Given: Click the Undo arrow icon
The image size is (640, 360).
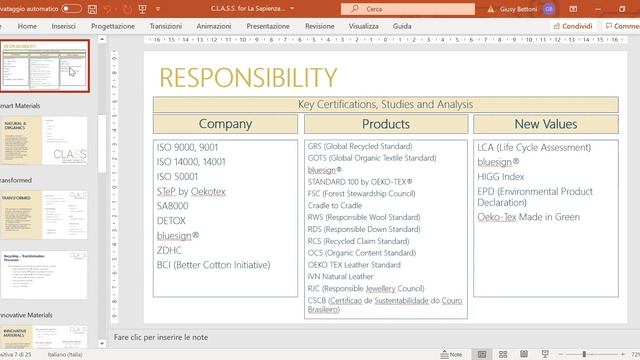Looking at the screenshot, I should pos(107,9).
